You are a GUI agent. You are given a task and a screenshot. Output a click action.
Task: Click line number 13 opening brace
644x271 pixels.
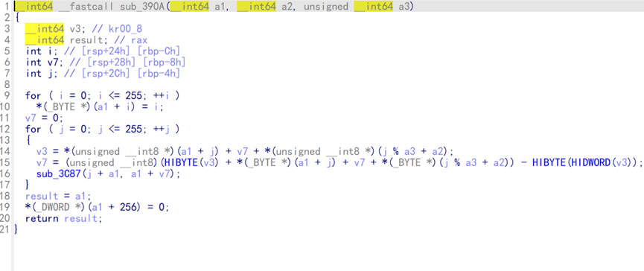pos(28,141)
